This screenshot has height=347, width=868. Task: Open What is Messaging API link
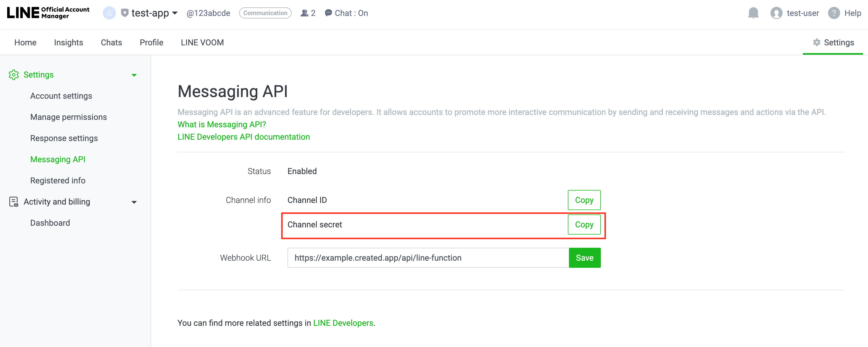tap(221, 125)
